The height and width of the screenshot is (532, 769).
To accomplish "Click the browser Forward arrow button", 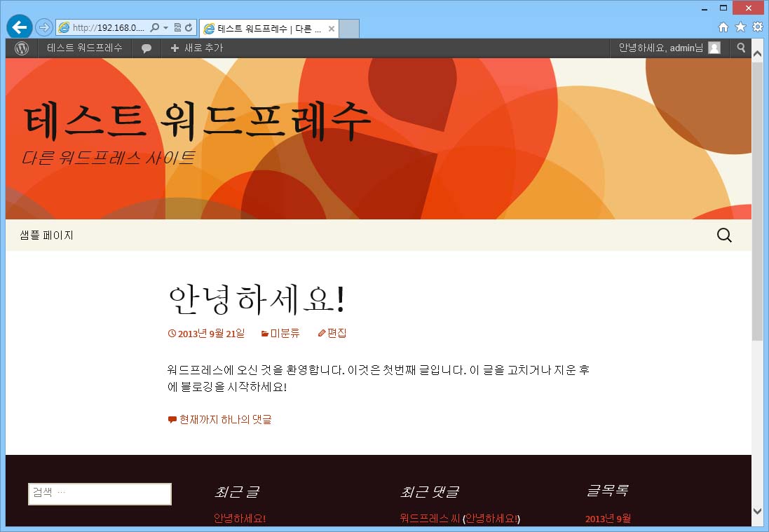I will click(x=44, y=27).
